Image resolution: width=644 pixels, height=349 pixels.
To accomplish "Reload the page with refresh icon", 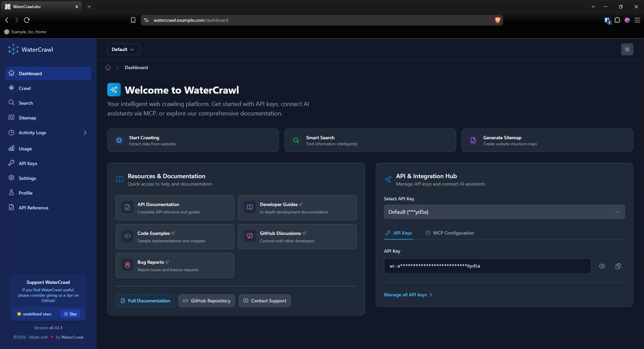I will (27, 20).
